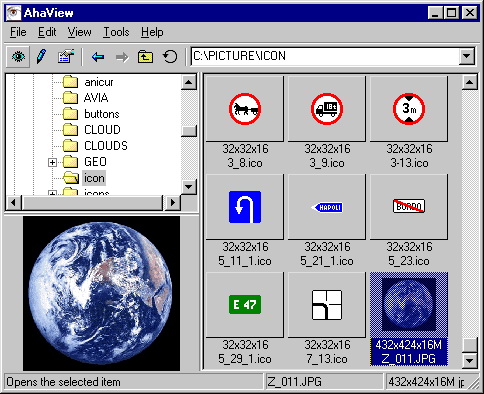Click the thumbnail pane scroll thumb

[469, 345]
